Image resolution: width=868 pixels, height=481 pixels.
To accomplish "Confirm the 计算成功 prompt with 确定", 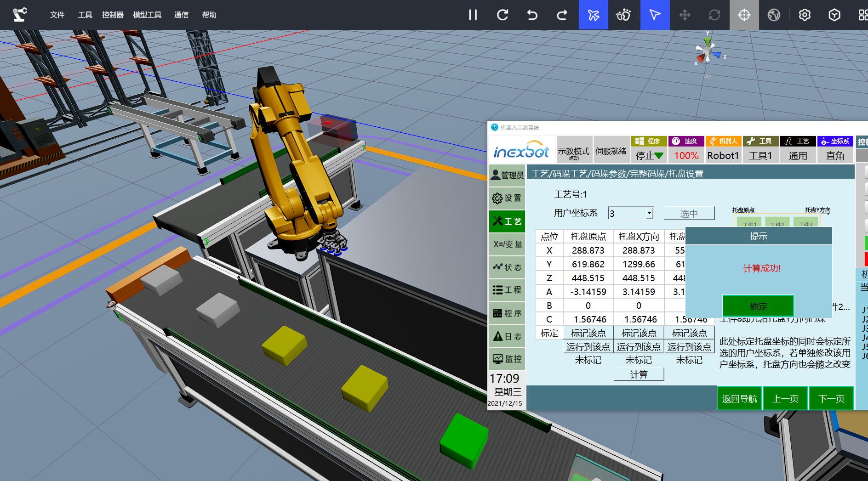I will 759,306.
